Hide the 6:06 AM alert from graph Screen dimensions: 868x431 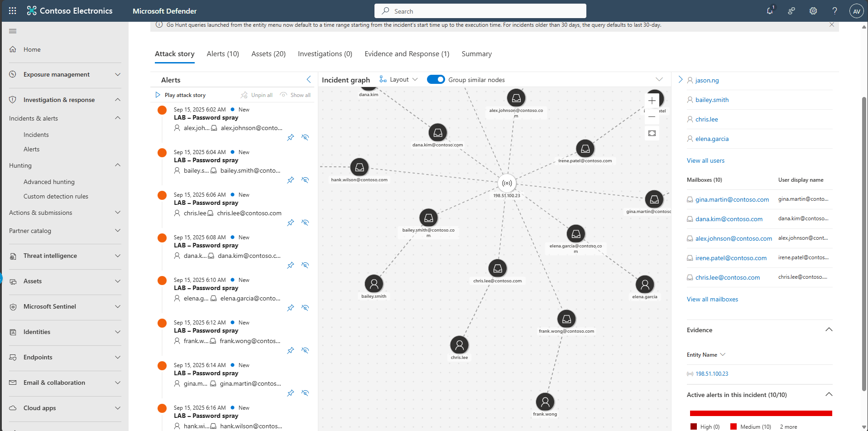305,223
